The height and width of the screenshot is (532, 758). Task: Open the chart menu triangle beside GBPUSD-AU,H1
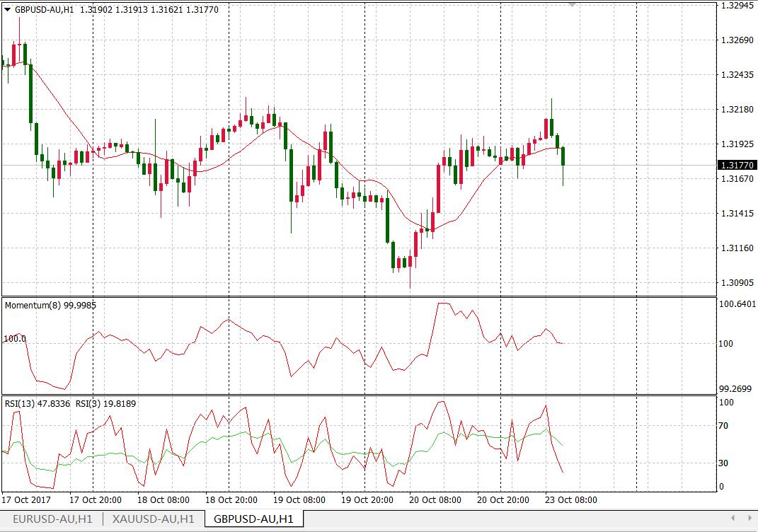point(7,10)
